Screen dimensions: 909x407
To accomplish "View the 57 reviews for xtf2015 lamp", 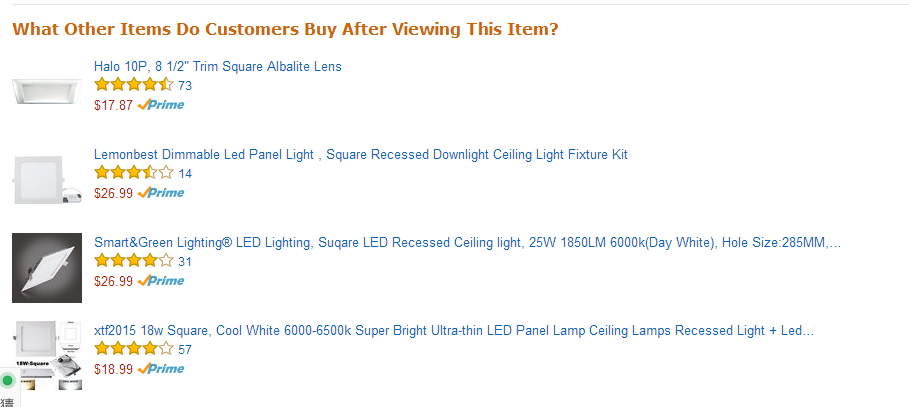I will coord(185,350).
